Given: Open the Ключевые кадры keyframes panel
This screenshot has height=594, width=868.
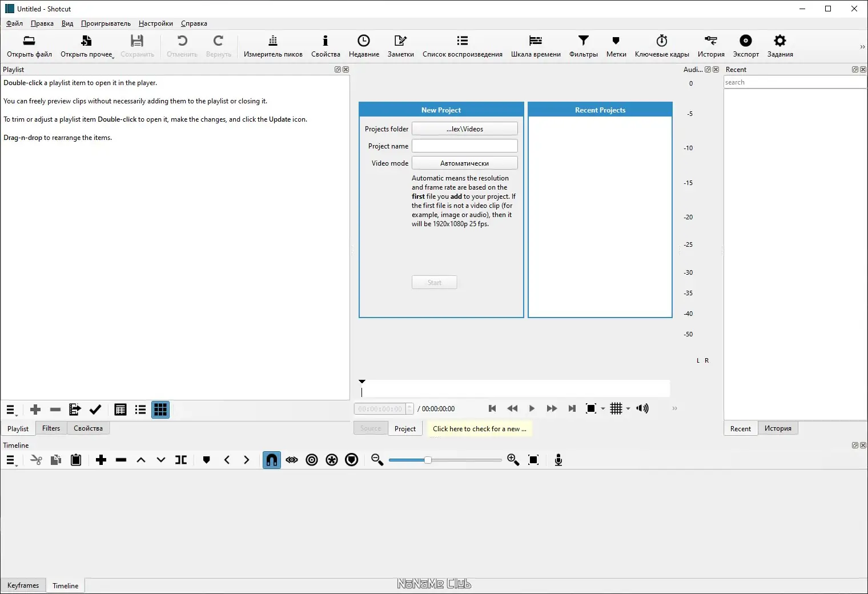Looking at the screenshot, I should click(662, 47).
